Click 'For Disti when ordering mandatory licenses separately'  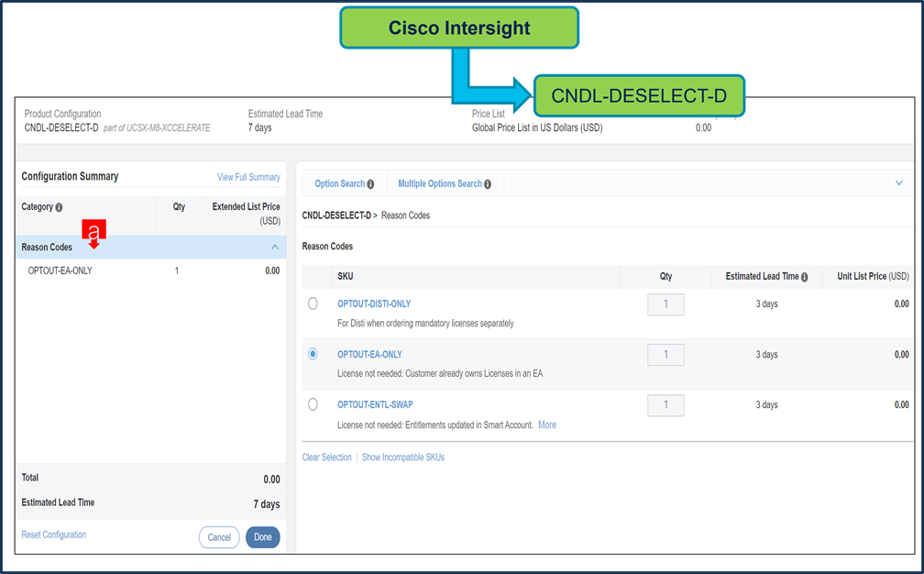click(x=425, y=324)
